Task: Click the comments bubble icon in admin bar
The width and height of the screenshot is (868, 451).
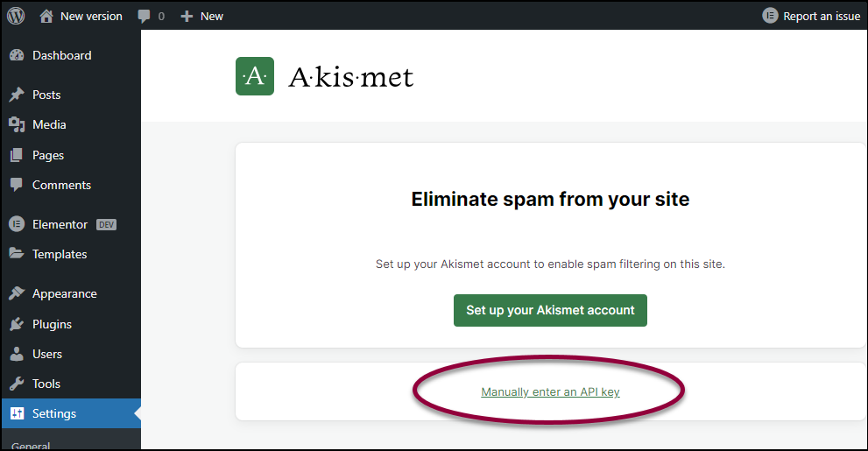Action: tap(144, 16)
